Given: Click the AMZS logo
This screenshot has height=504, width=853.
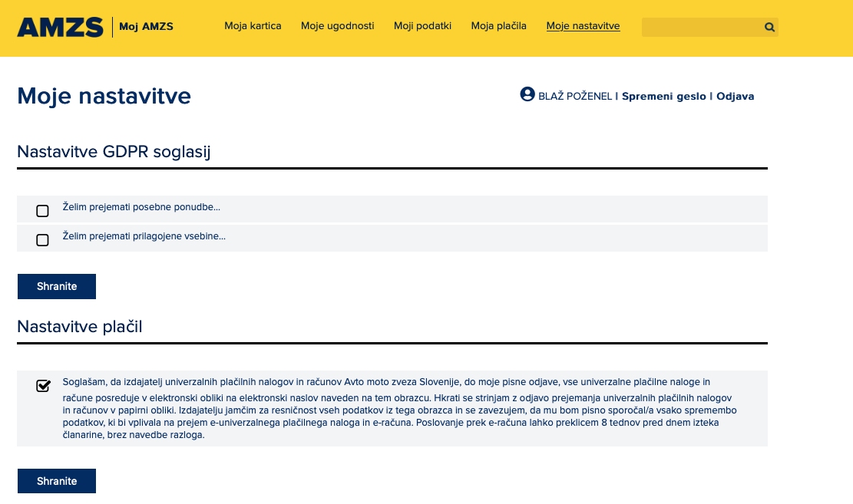Looking at the screenshot, I should pyautogui.click(x=60, y=27).
